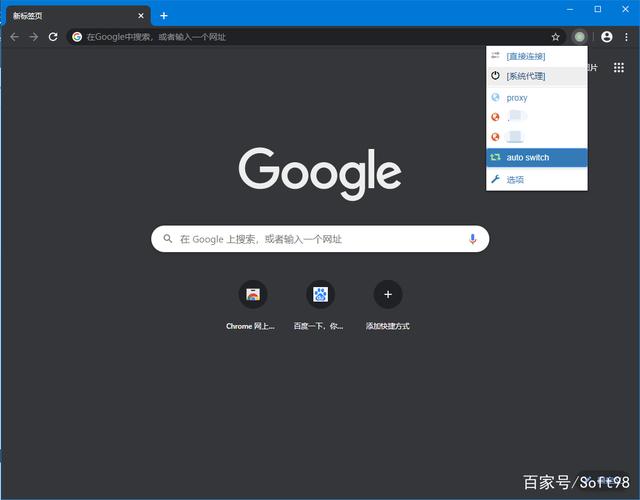This screenshot has height=500, width=640.
Task: Open the Google apps grid
Action: click(619, 67)
